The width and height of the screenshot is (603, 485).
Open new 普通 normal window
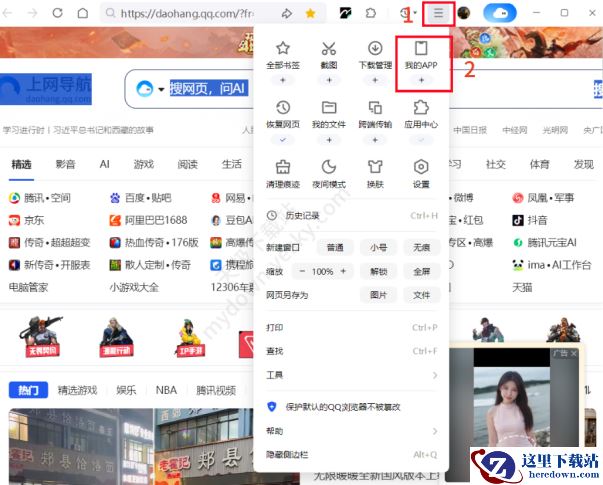coord(335,247)
